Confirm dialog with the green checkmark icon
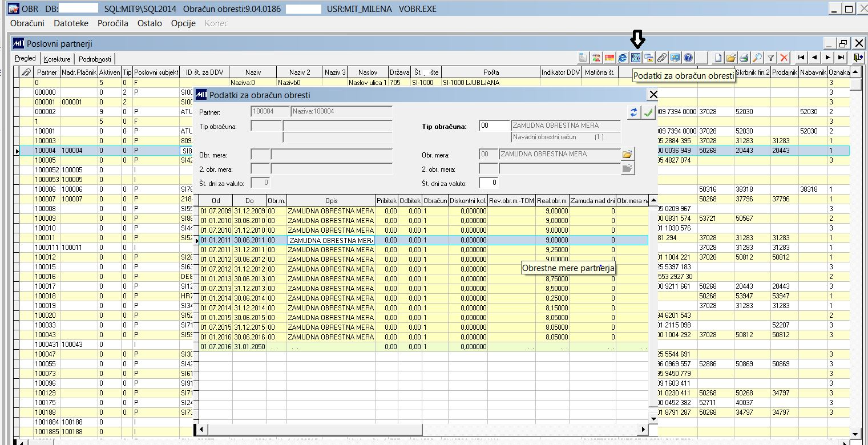Viewport: 868px width, 445px height. click(x=648, y=112)
